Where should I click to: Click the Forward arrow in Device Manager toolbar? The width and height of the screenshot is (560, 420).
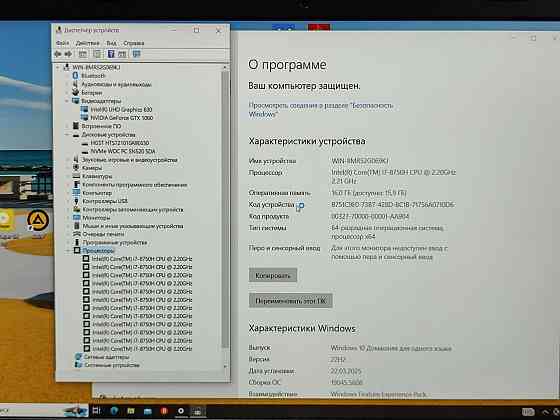pyautogui.click(x=68, y=54)
